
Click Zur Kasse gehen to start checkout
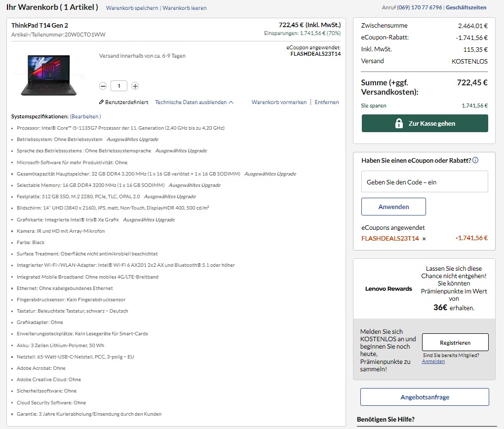[x=424, y=123]
